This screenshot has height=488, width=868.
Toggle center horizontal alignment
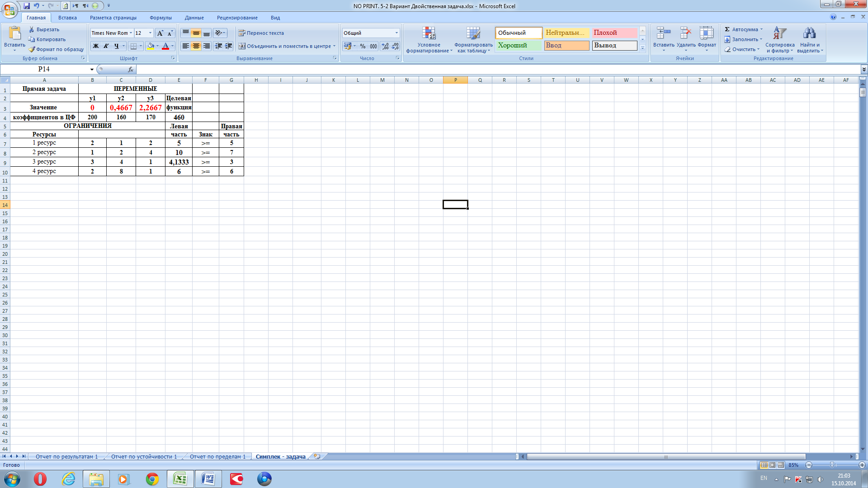coord(196,46)
